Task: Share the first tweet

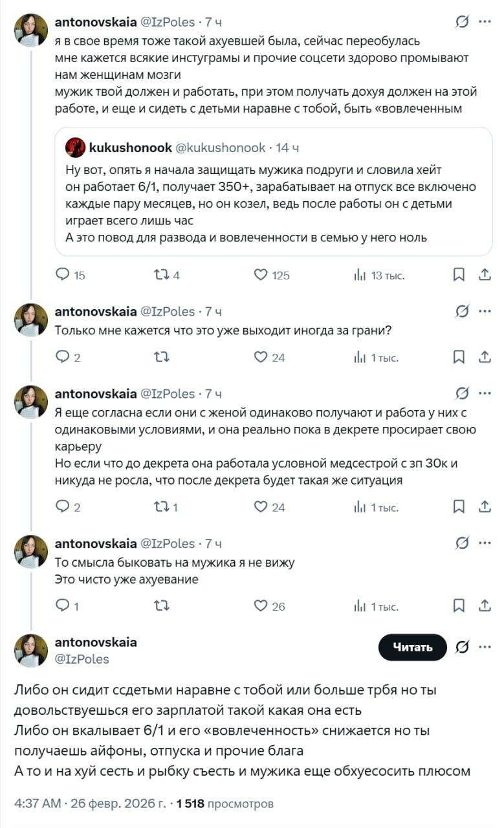Action: [x=485, y=275]
